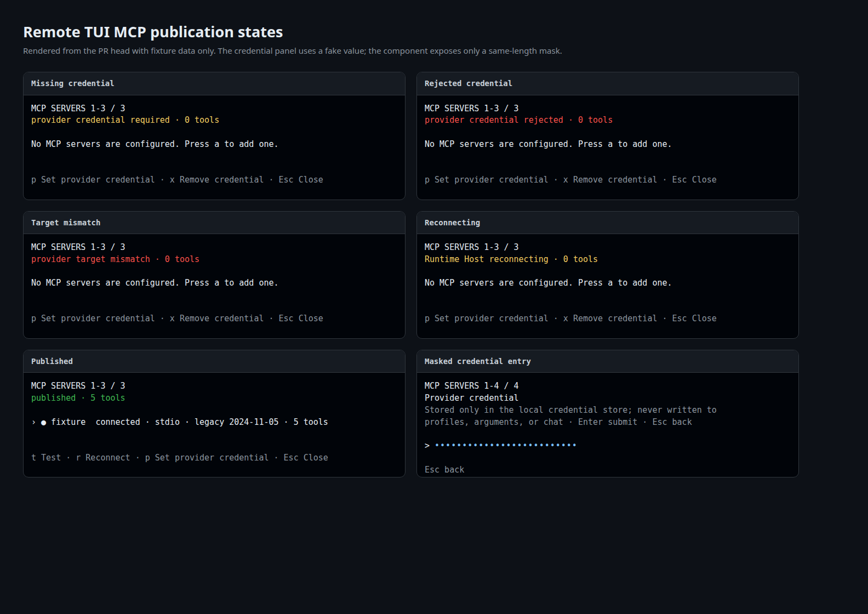The height and width of the screenshot is (614, 868).
Task: Choose "t Test" in Published panel
Action: 46,458
